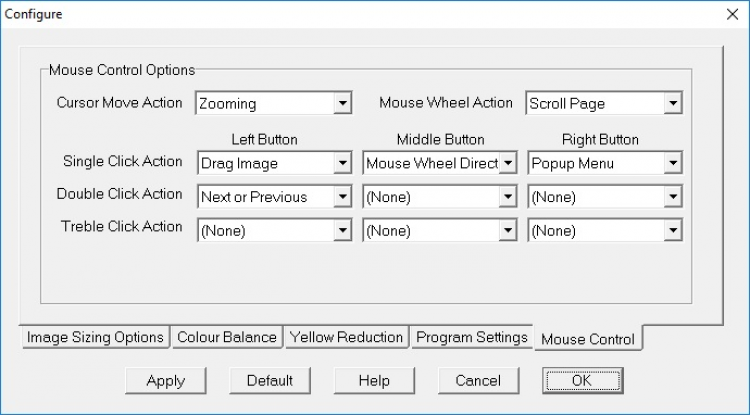The height and width of the screenshot is (415, 750).
Task: Open the Colour Balance tab
Action: (226, 337)
